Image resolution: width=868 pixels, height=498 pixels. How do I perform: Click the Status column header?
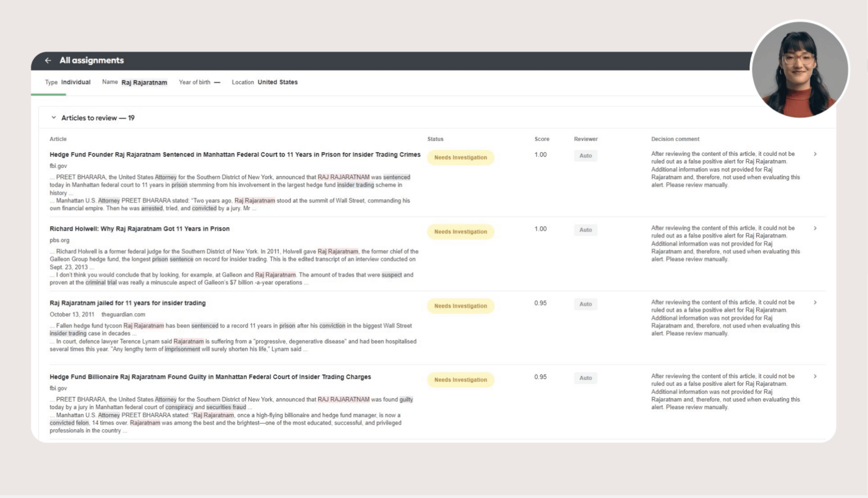tap(435, 139)
